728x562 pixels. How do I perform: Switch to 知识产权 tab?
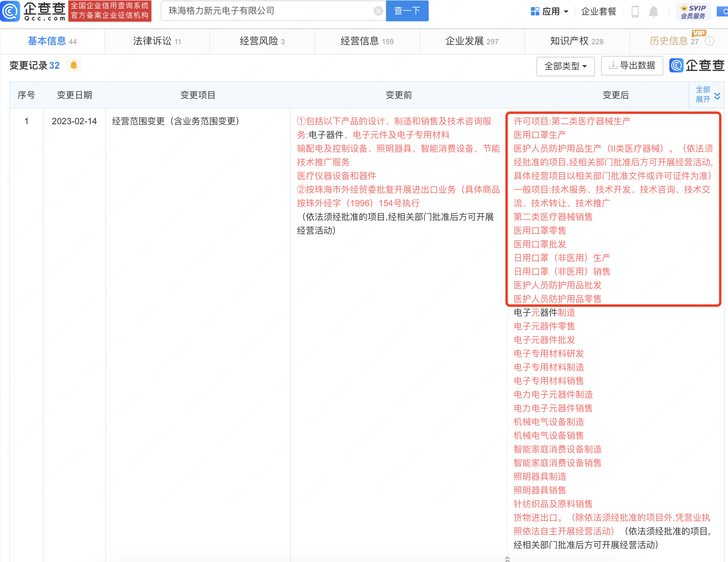pyautogui.click(x=577, y=41)
